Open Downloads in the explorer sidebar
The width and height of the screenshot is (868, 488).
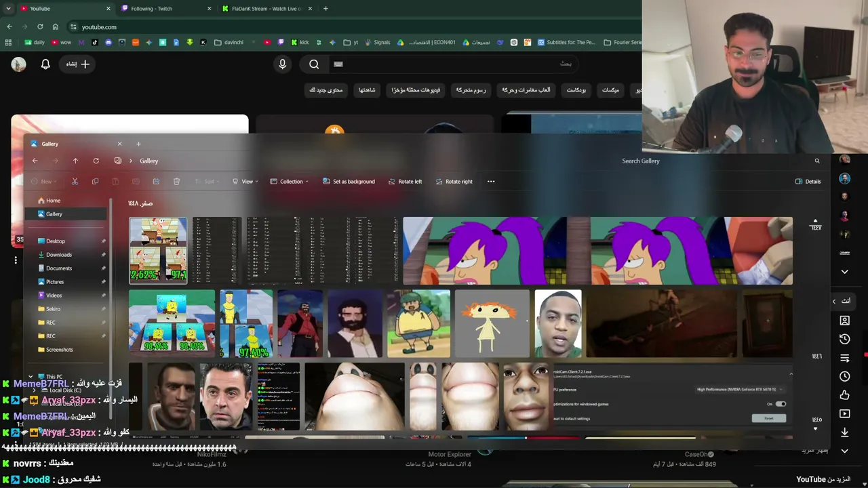[65, 255]
